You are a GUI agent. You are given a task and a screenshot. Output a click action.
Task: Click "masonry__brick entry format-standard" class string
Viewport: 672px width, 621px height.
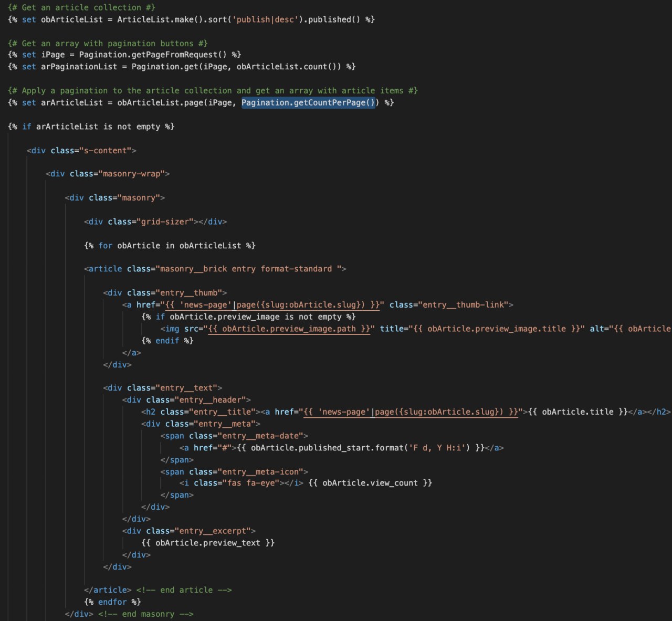pos(251,269)
